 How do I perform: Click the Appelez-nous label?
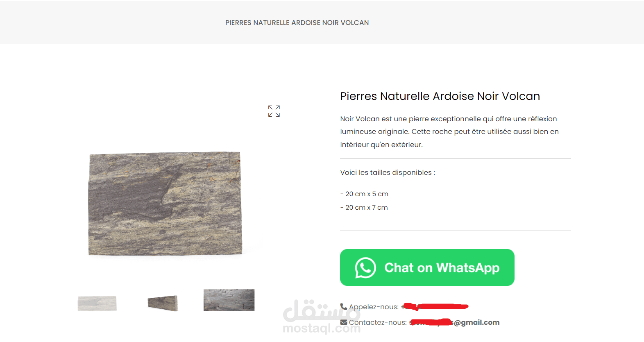(x=374, y=307)
